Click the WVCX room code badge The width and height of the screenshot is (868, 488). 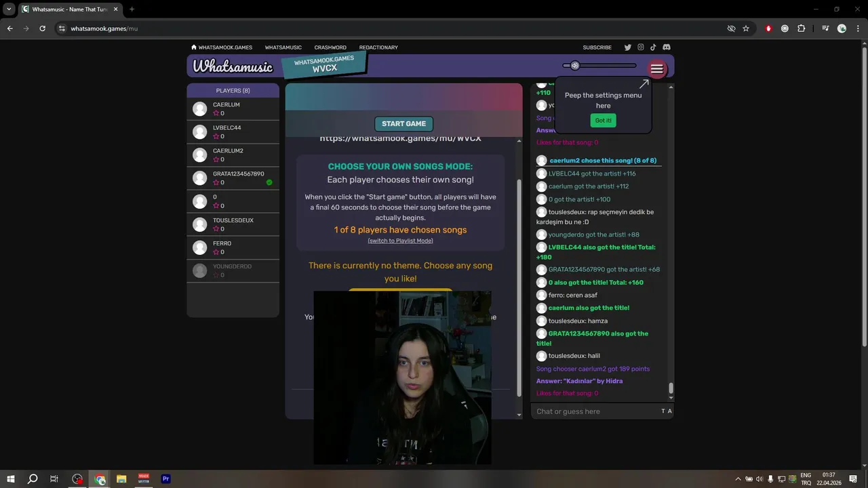pyautogui.click(x=325, y=64)
